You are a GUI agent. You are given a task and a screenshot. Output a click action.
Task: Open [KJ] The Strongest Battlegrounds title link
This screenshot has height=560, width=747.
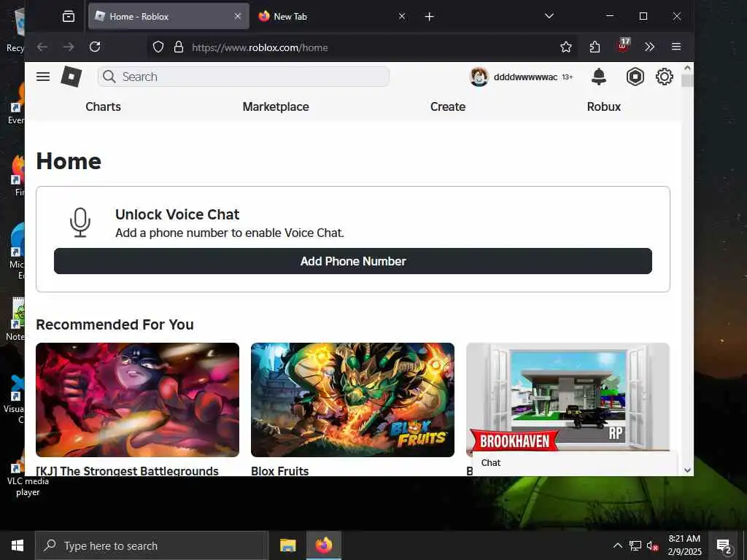pyautogui.click(x=127, y=470)
